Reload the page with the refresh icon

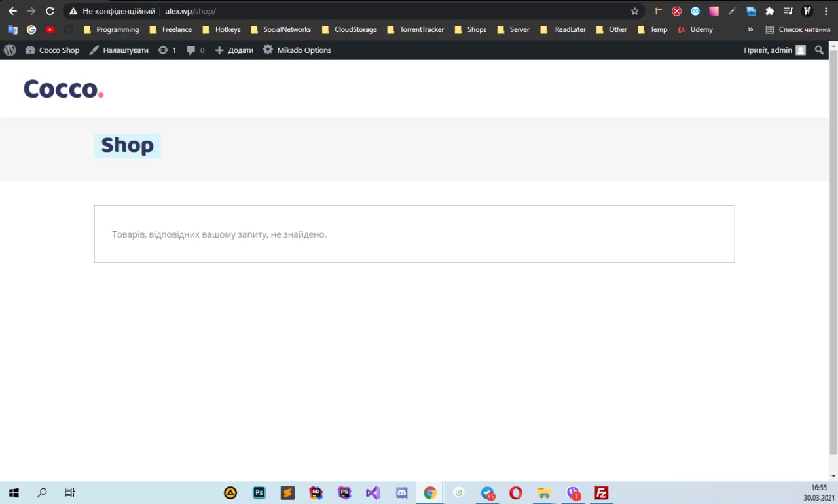(x=50, y=11)
